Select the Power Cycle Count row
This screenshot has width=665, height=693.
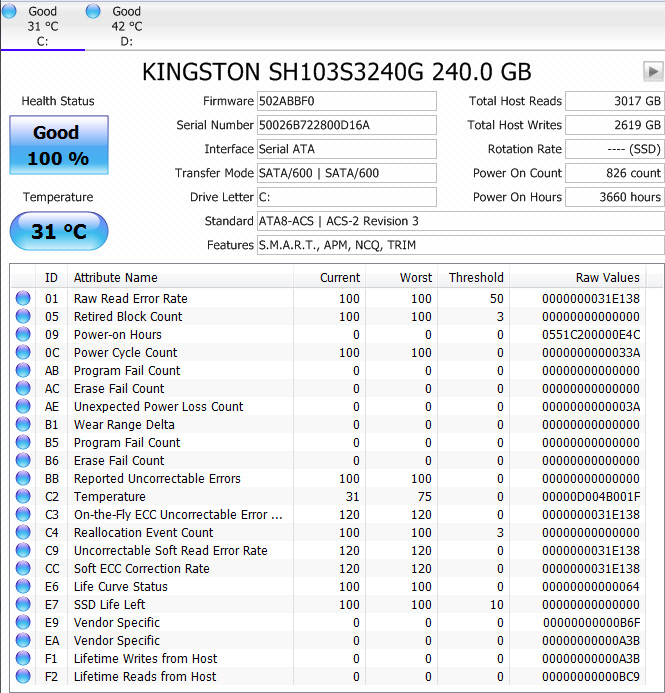pos(126,353)
